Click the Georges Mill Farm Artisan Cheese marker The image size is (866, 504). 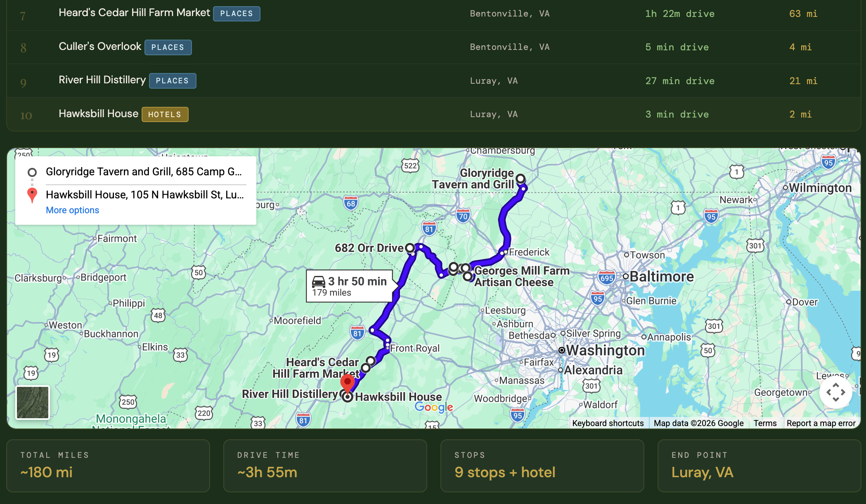coord(468,276)
